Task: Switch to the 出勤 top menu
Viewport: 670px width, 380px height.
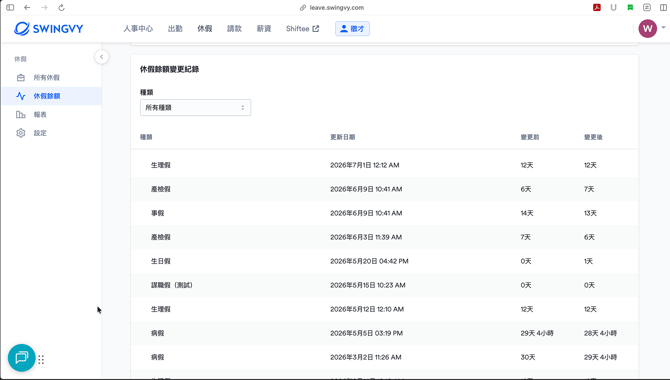Action: pyautogui.click(x=175, y=29)
